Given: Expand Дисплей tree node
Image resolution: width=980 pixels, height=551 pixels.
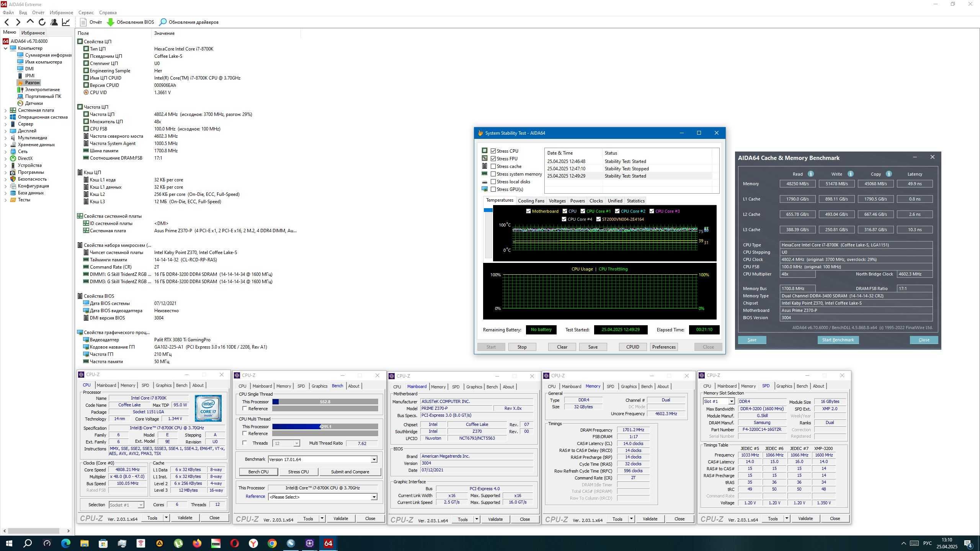Looking at the screenshot, I should click(6, 131).
